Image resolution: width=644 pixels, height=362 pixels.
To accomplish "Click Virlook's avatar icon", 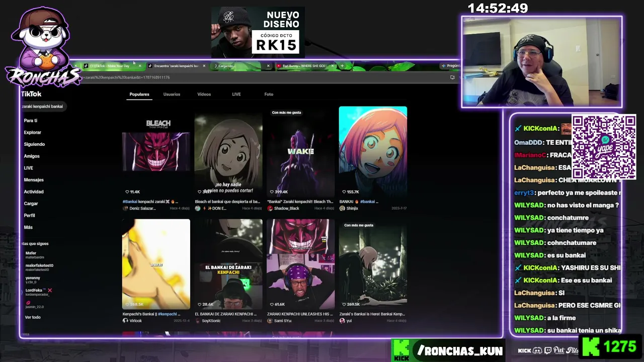I will pos(125,321).
